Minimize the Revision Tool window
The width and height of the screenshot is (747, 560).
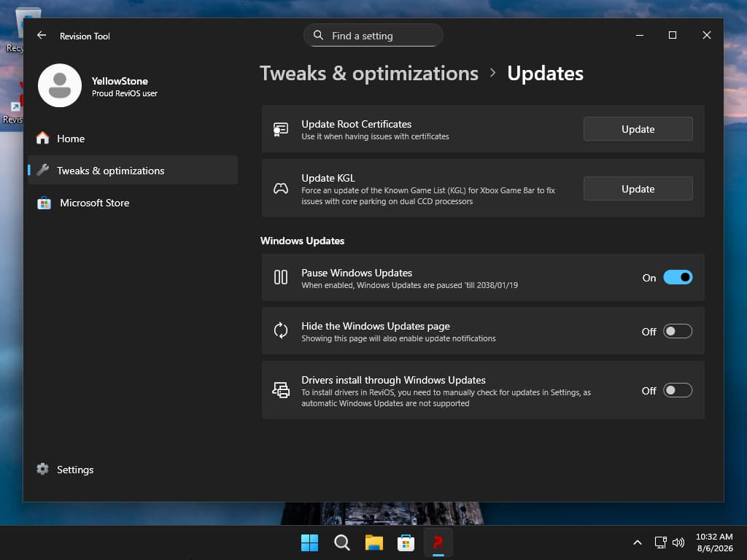point(639,35)
